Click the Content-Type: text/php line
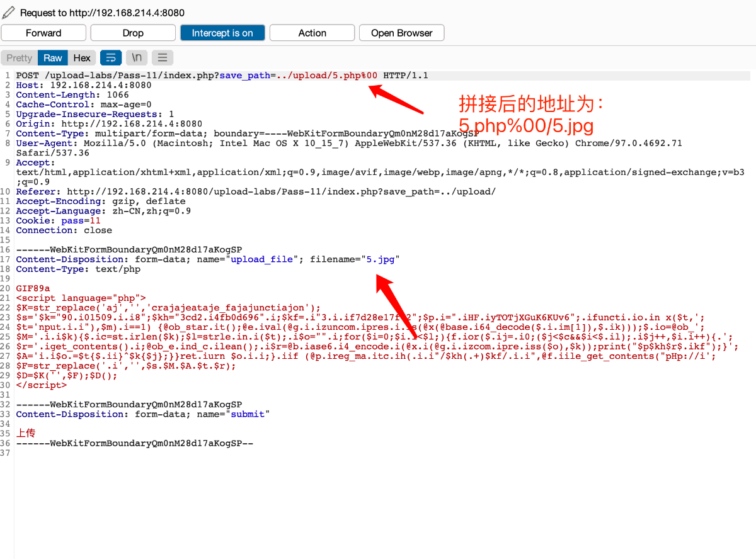The height and width of the screenshot is (559, 756). coord(78,269)
